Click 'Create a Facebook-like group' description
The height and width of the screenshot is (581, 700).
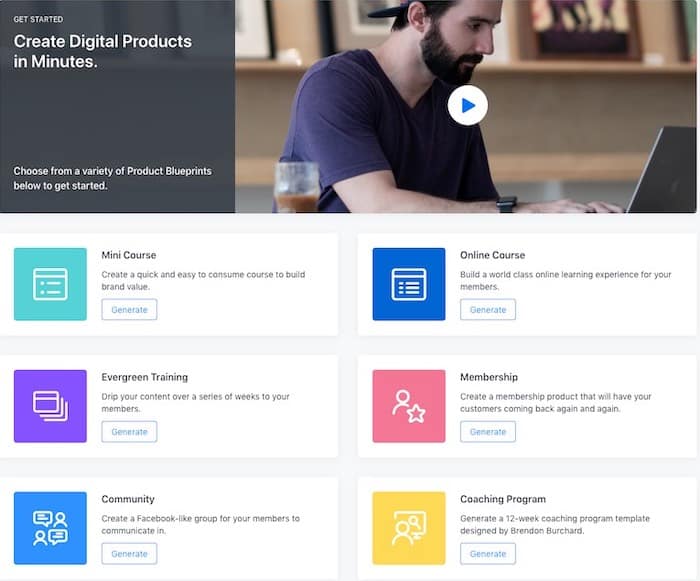click(x=200, y=524)
